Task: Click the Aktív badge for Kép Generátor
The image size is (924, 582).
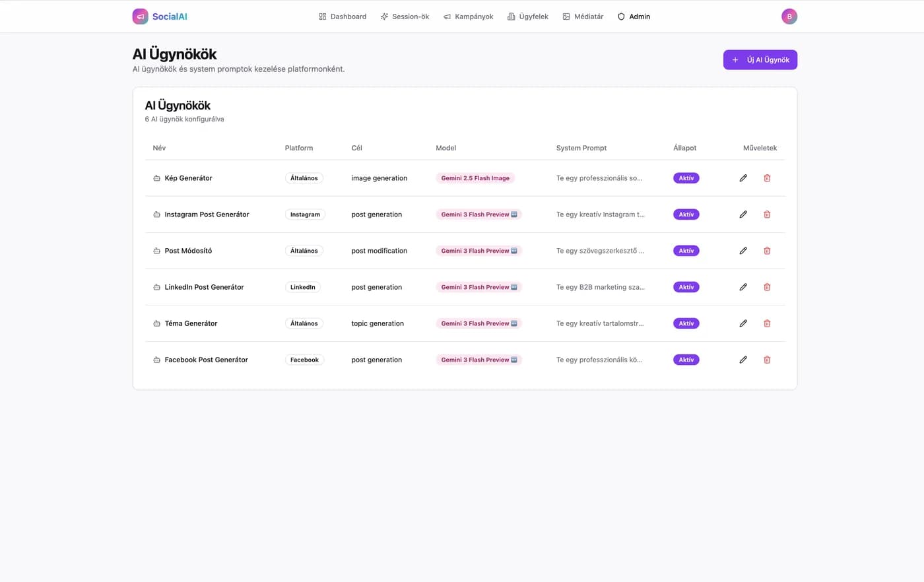Action: [x=686, y=178]
